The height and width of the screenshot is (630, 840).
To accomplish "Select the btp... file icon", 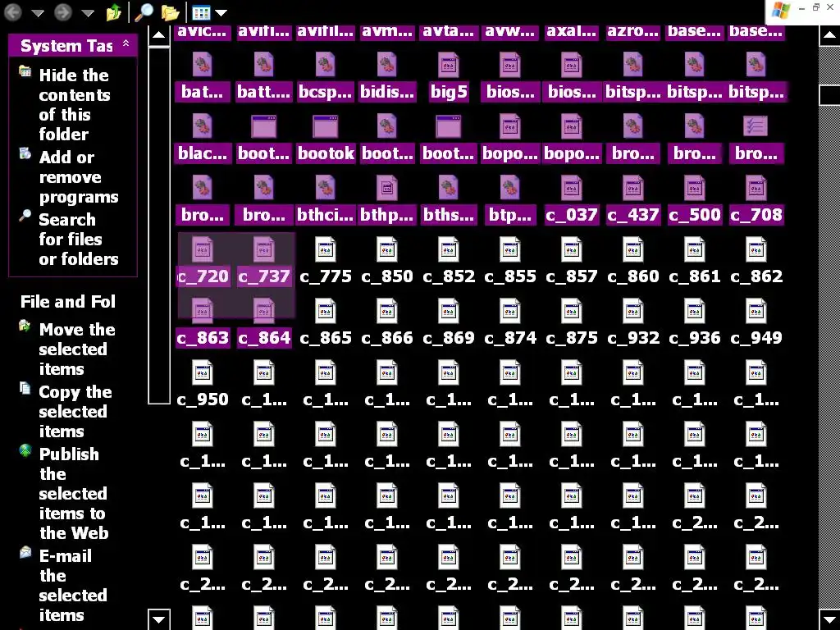I will (x=510, y=188).
